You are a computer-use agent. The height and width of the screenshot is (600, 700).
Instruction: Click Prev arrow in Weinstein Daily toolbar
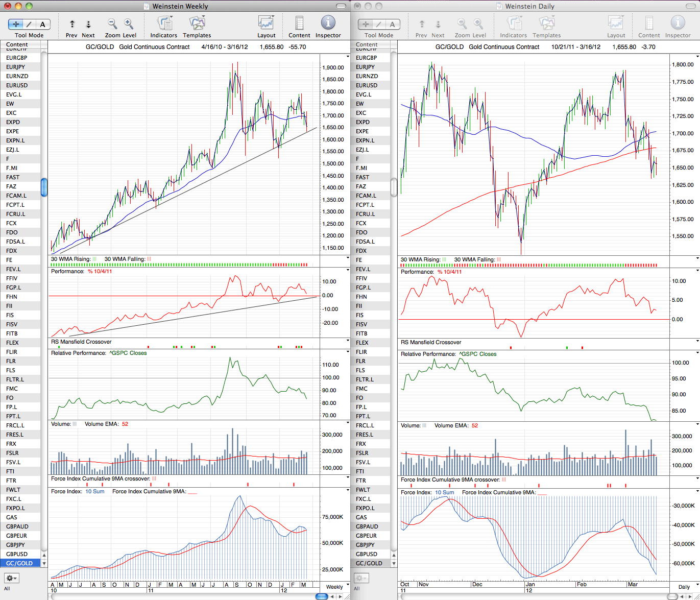pyautogui.click(x=421, y=24)
